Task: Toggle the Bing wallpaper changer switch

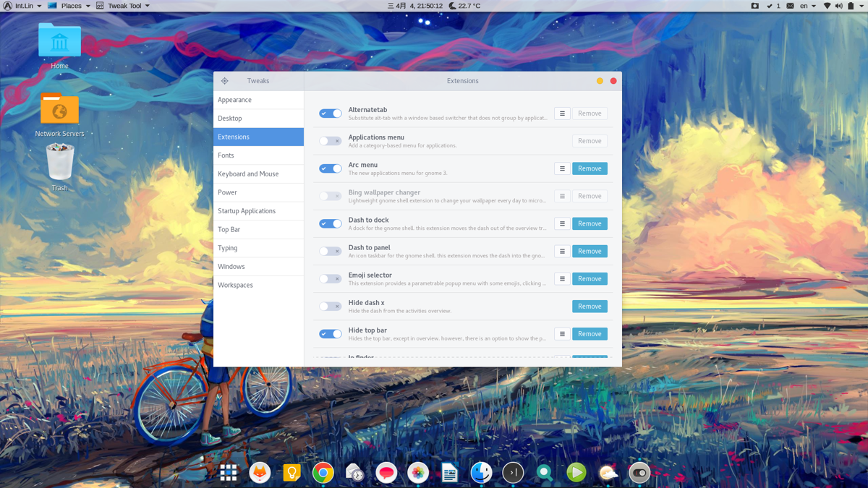Action: (331, 196)
